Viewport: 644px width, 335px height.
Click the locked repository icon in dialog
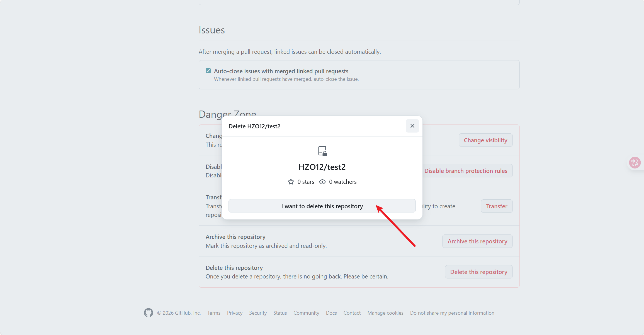point(322,151)
